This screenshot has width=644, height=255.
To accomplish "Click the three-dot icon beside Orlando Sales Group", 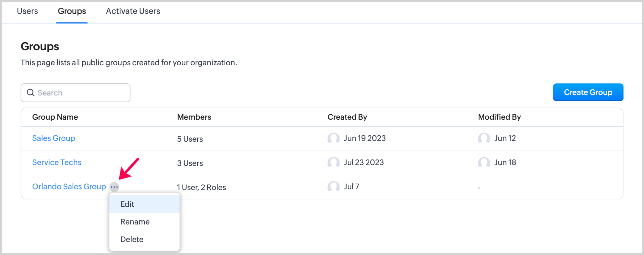I will [114, 187].
